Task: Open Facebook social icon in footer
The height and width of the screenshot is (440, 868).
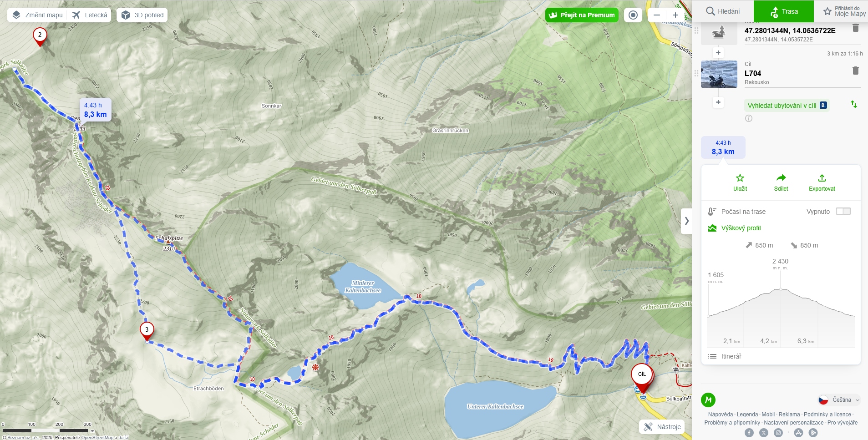Action: click(749, 433)
